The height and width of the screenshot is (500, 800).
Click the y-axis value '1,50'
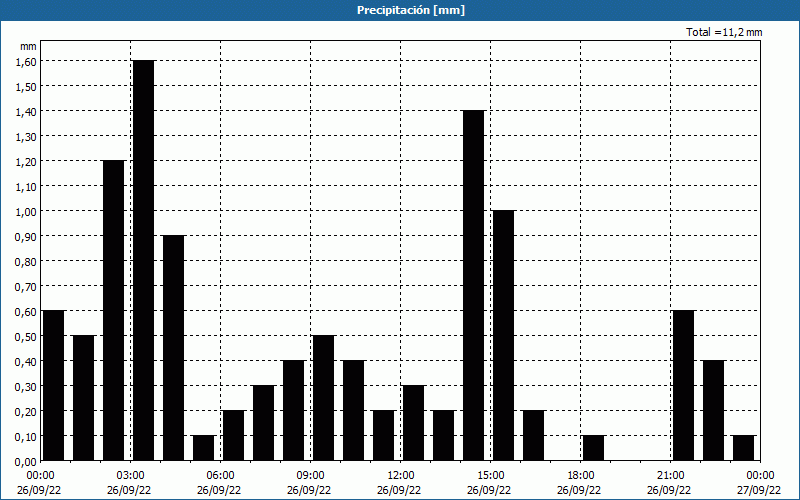pos(26,86)
